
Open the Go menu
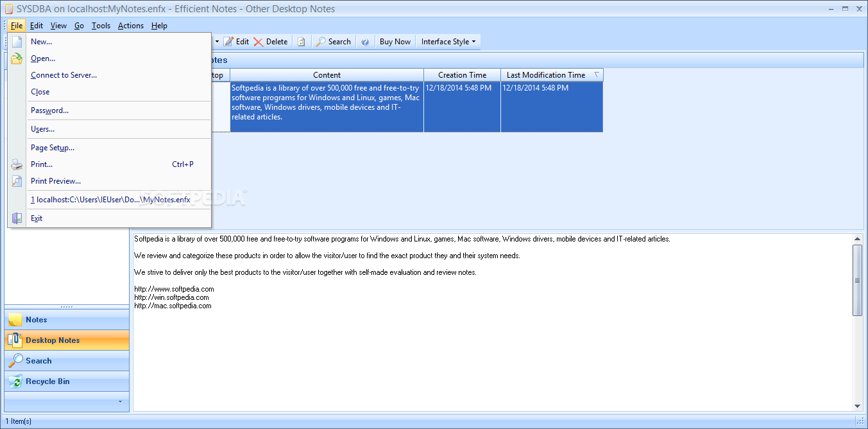click(79, 26)
